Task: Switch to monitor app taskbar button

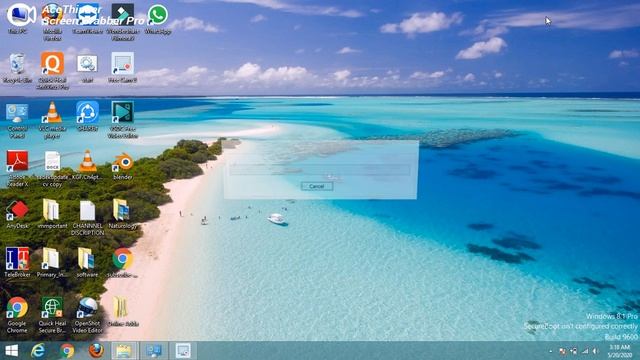Action: (154, 351)
